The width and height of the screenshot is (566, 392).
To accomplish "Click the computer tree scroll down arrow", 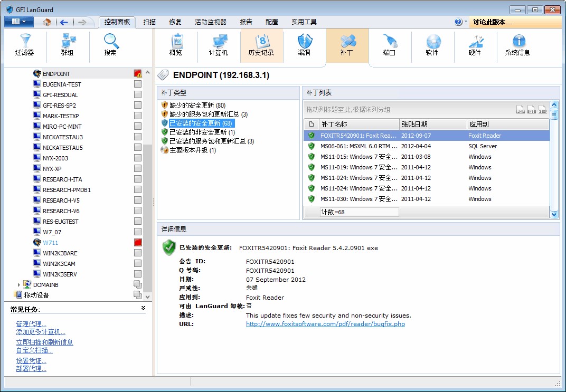I will 148,297.
